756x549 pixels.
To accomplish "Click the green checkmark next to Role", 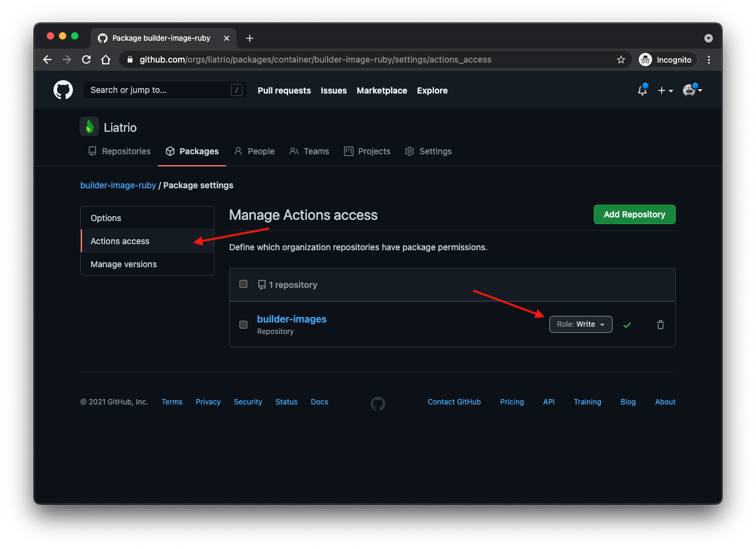I will (x=627, y=325).
